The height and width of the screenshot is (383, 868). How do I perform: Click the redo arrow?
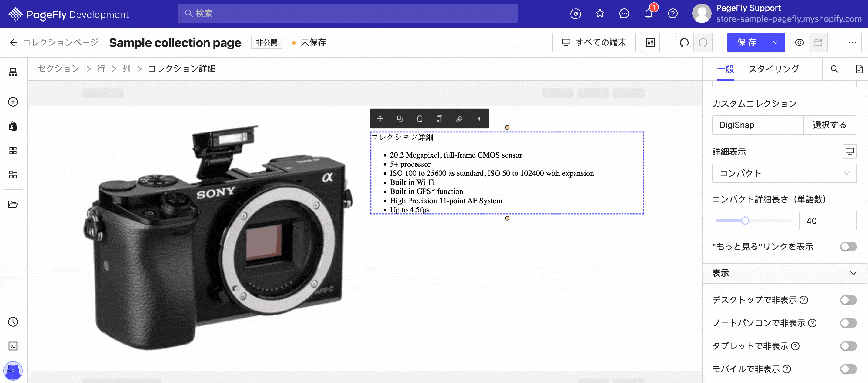click(x=703, y=42)
